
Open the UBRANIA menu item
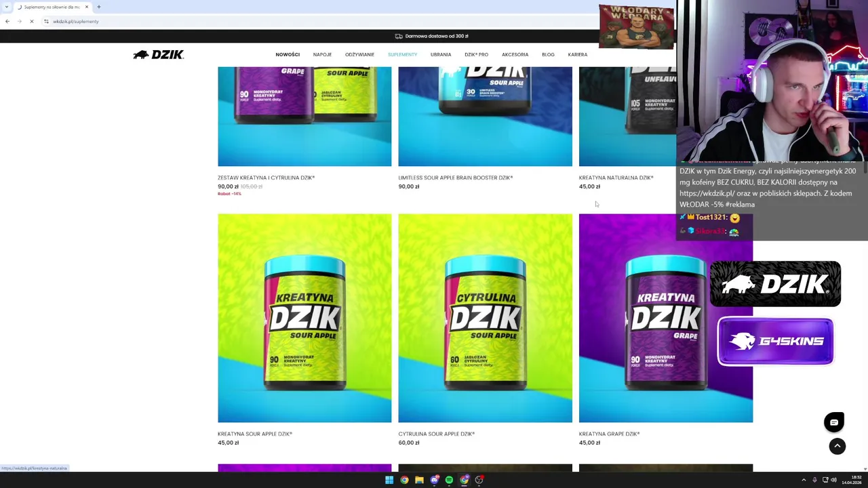point(441,54)
